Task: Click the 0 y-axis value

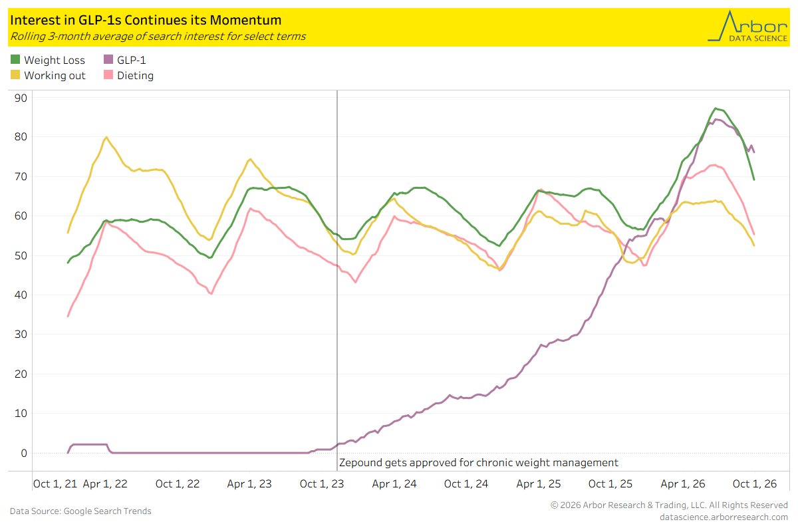Action: tap(24, 454)
